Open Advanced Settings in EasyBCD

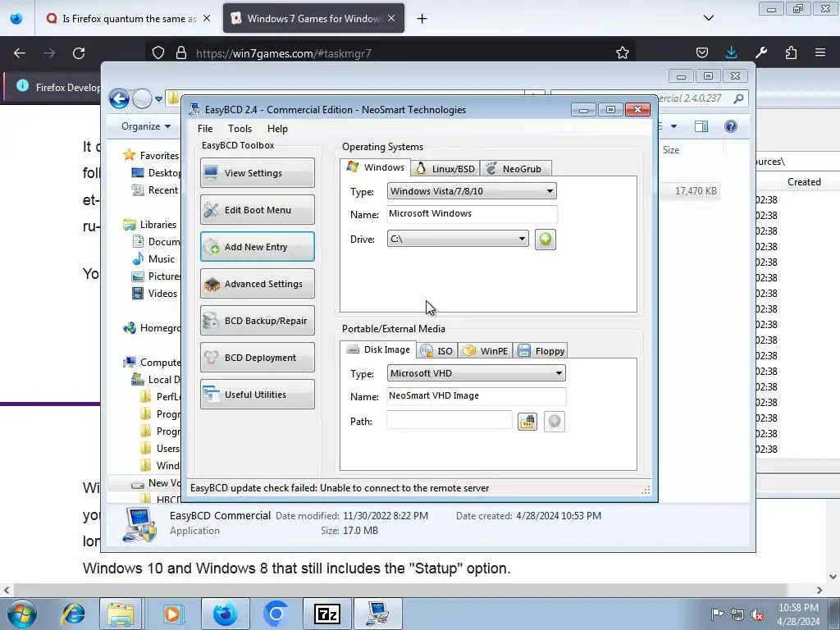(x=257, y=283)
